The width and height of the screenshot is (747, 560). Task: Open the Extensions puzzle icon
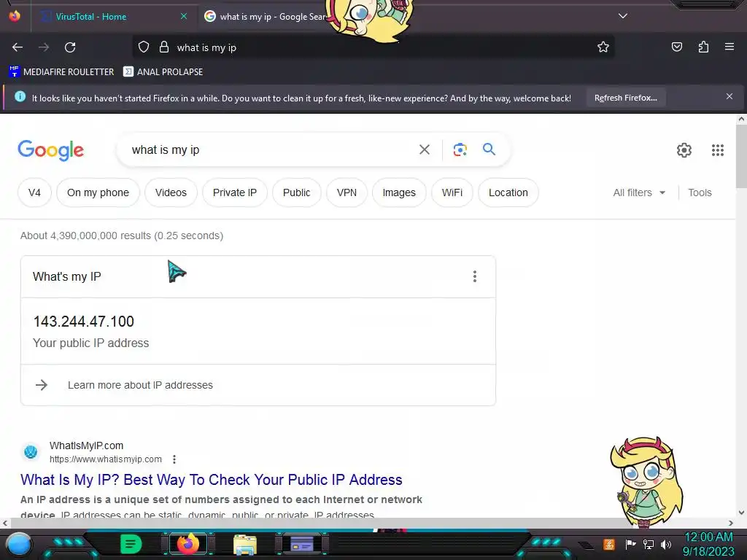[x=703, y=47]
